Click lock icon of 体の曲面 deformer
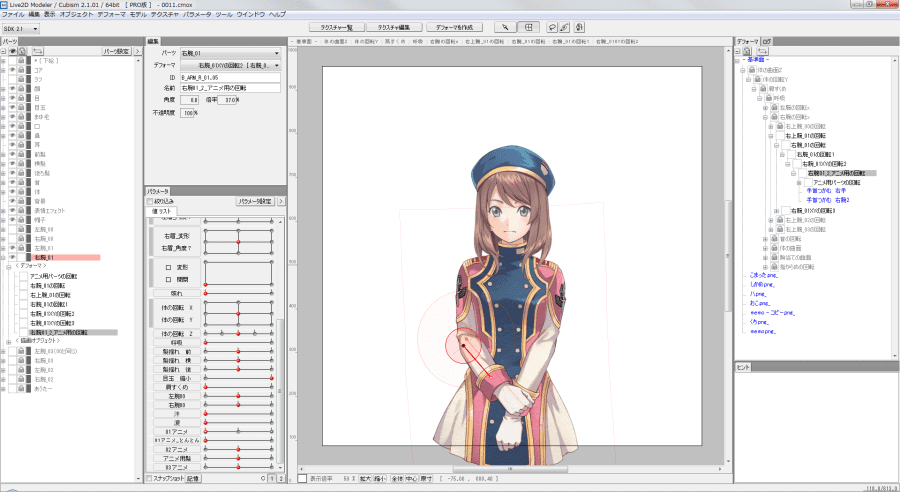Image resolution: width=900 pixels, height=492 pixels. pyautogui.click(x=774, y=248)
